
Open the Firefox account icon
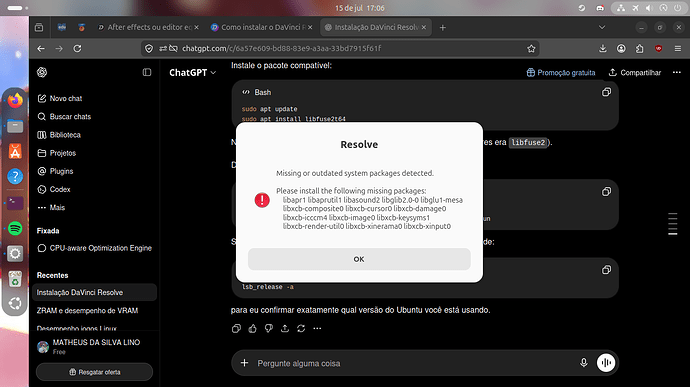621,48
